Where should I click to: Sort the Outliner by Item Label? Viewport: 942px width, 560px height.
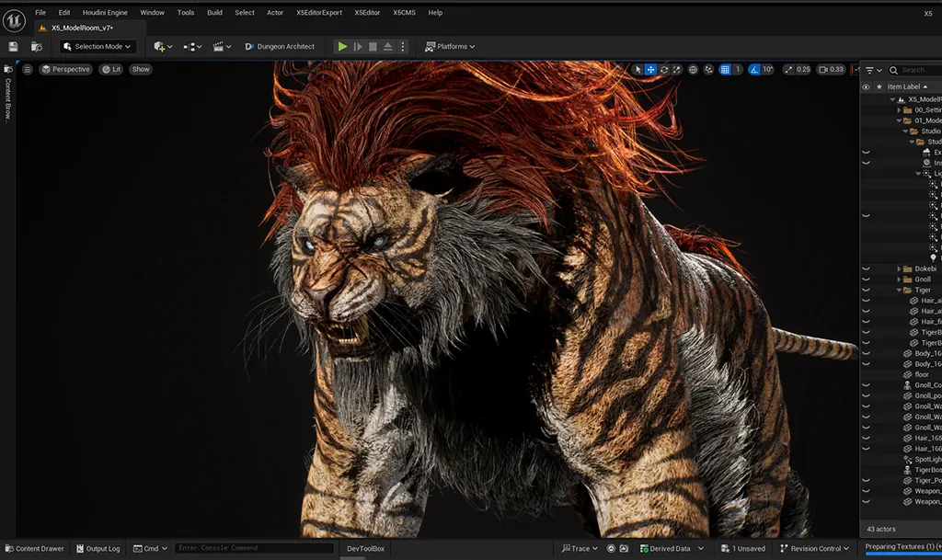(x=907, y=87)
